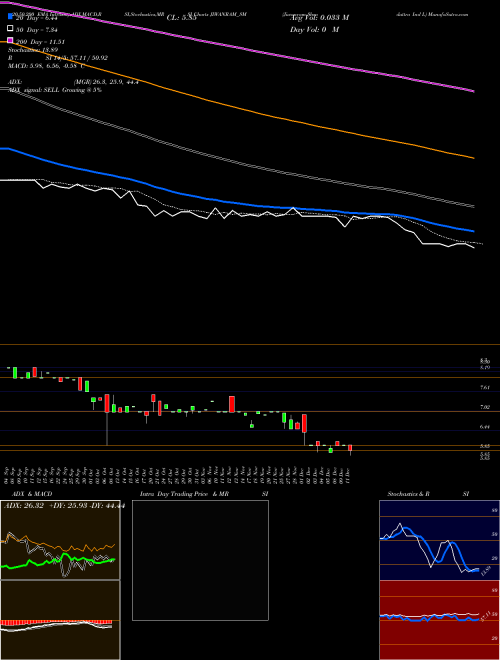Image resolution: width=500 pixels, height=660 pixels.
Task: Click the blue 20 Day legend swatch
Action: (x=10, y=17)
